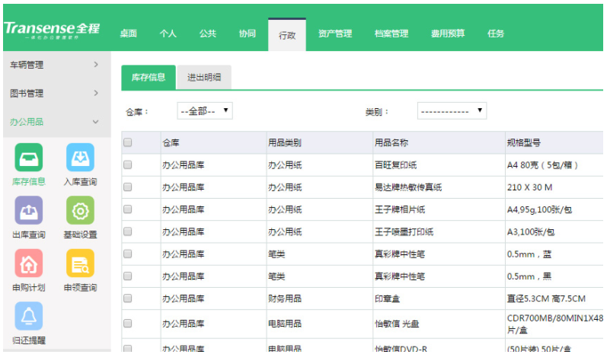This screenshot has height=364, width=607.
Task: Collapse the 办公用品 sidebar section
Action: pos(57,122)
